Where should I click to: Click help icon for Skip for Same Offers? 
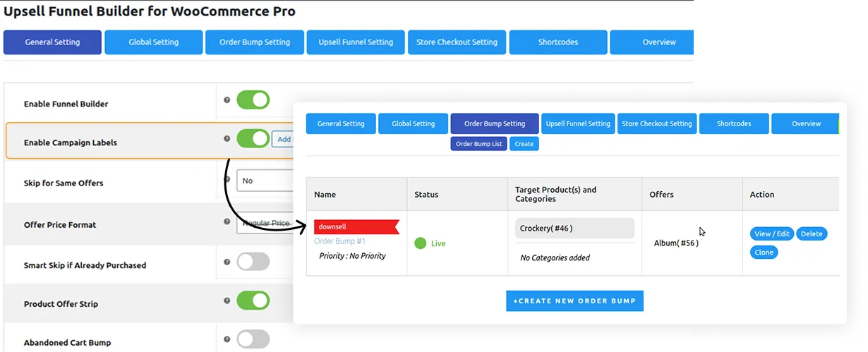click(227, 179)
